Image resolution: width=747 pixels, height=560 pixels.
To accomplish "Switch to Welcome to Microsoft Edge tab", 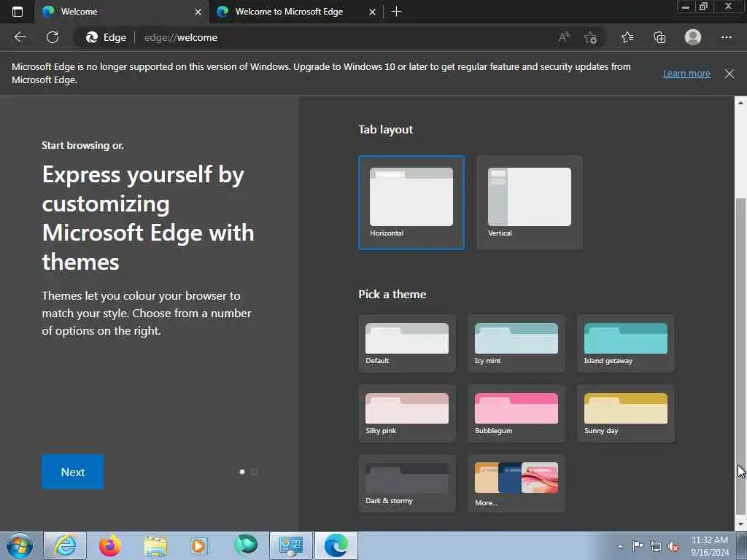I will [x=295, y=12].
